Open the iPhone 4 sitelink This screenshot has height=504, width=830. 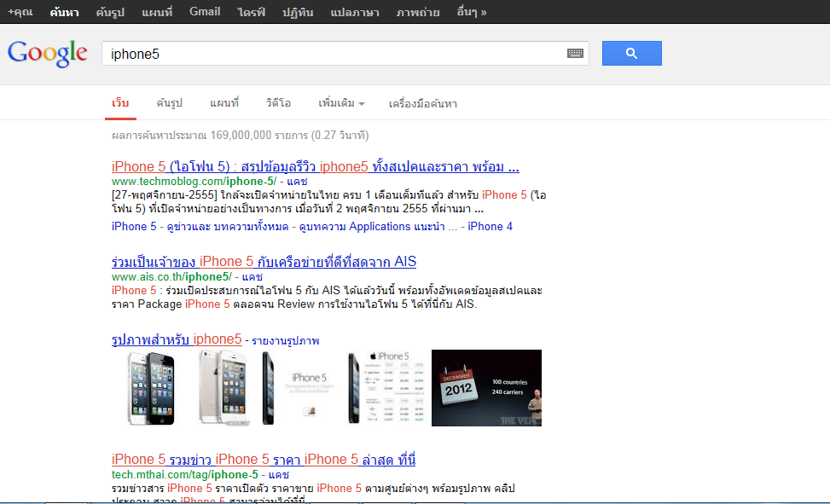click(x=490, y=227)
